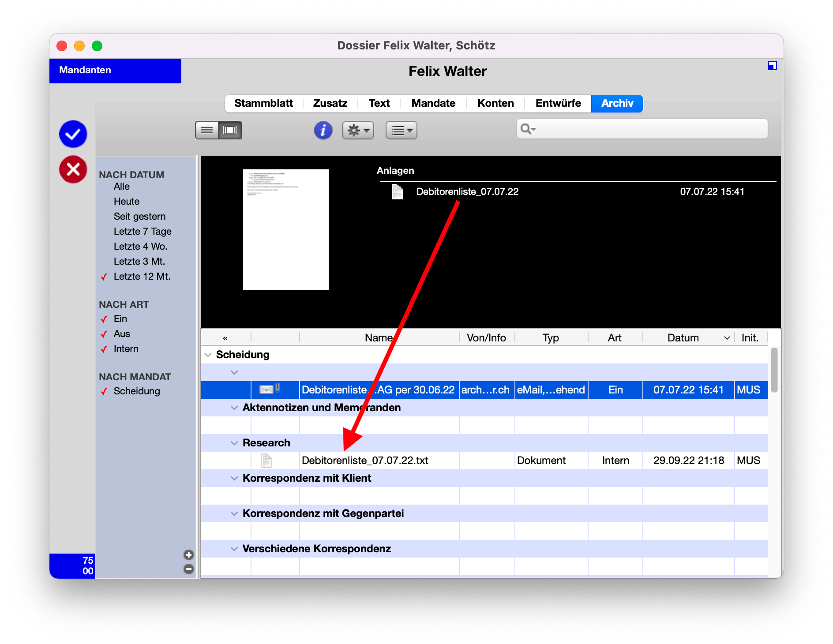Collapse Aktennotizen und Memoranden group

click(234, 408)
